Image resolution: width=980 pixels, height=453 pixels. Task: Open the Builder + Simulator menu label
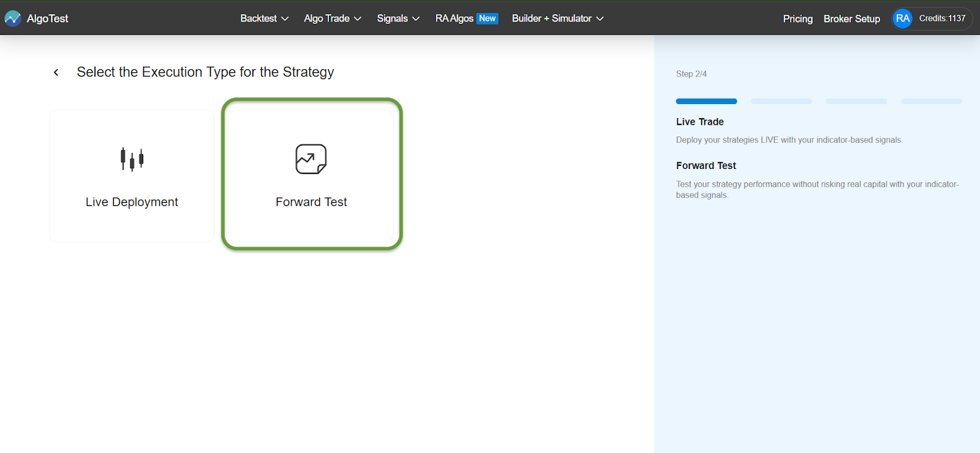(552, 18)
